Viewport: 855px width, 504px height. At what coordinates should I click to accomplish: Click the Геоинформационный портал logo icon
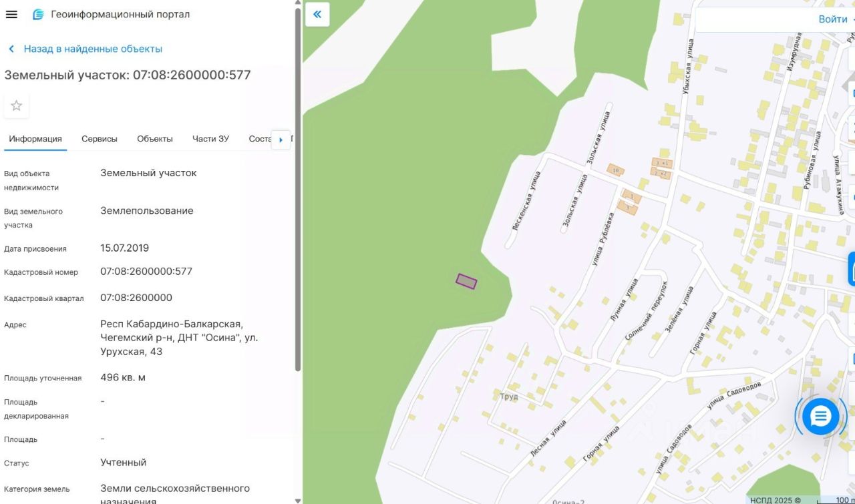pos(39,14)
